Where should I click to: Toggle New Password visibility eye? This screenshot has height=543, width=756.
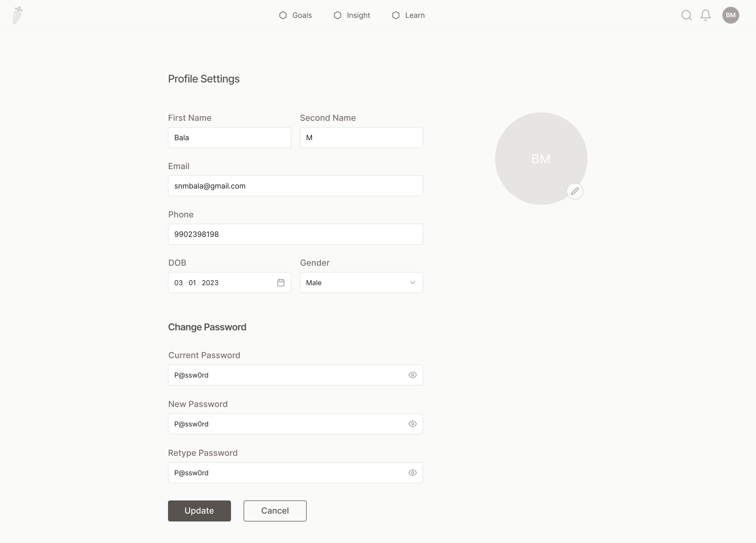[412, 424]
